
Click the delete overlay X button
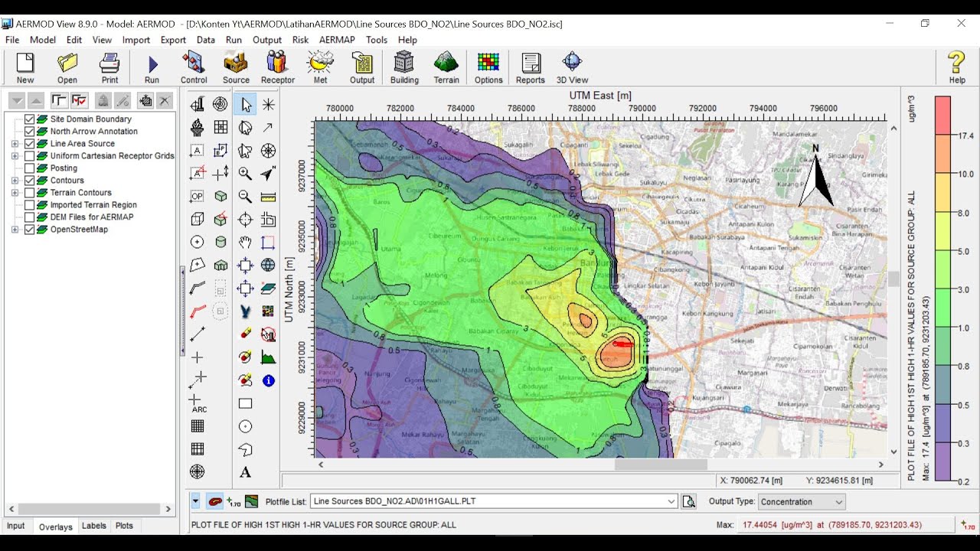coord(165,100)
